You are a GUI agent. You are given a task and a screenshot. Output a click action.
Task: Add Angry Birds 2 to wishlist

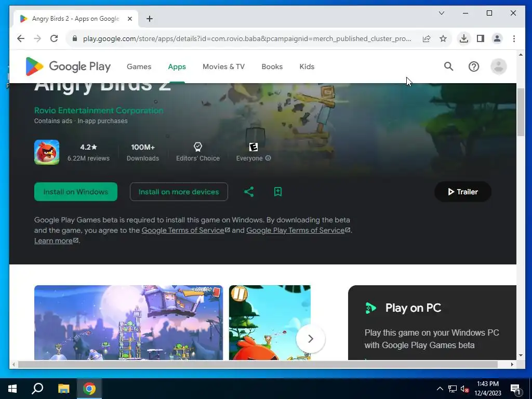pos(278,192)
